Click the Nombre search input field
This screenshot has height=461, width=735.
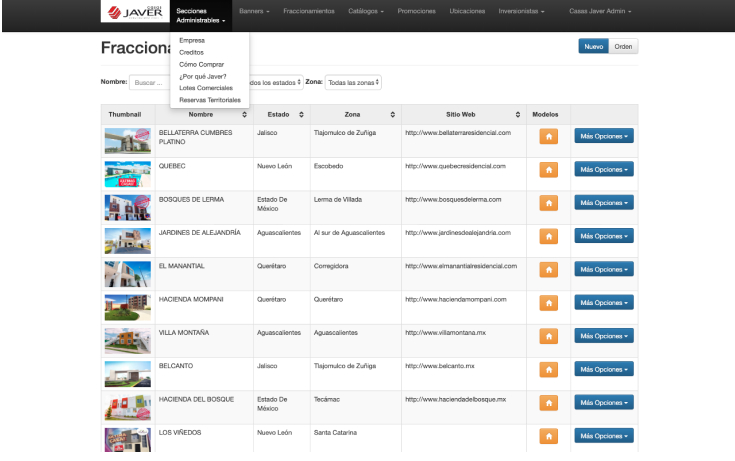(150, 82)
